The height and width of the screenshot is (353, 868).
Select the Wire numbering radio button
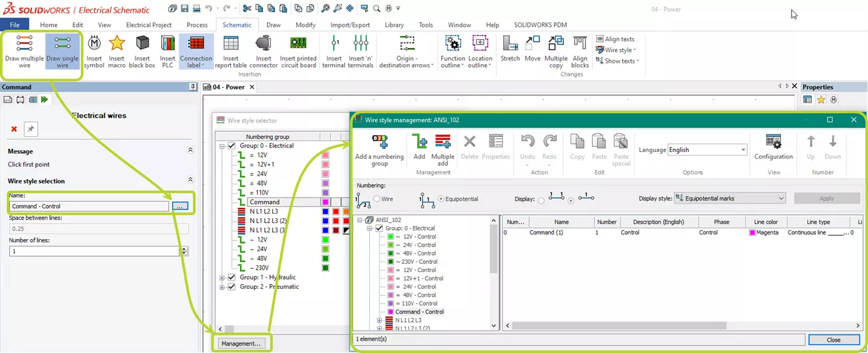pyautogui.click(x=377, y=199)
